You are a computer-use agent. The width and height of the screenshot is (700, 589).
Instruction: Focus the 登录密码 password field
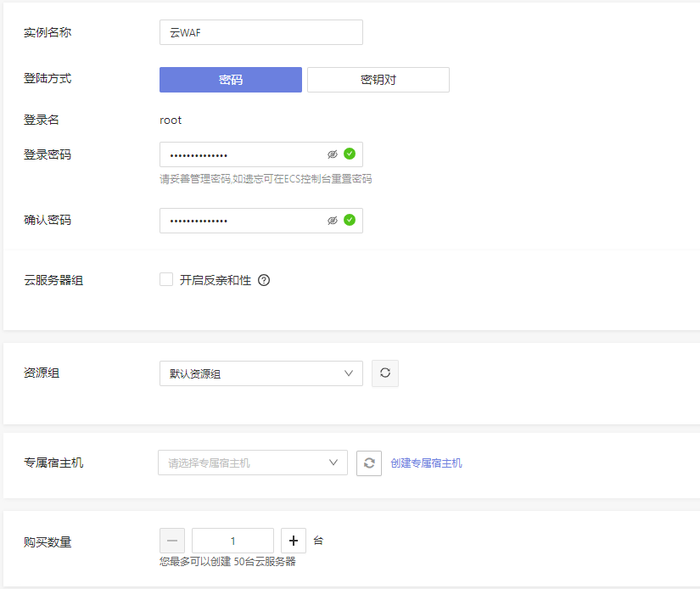tap(242, 154)
